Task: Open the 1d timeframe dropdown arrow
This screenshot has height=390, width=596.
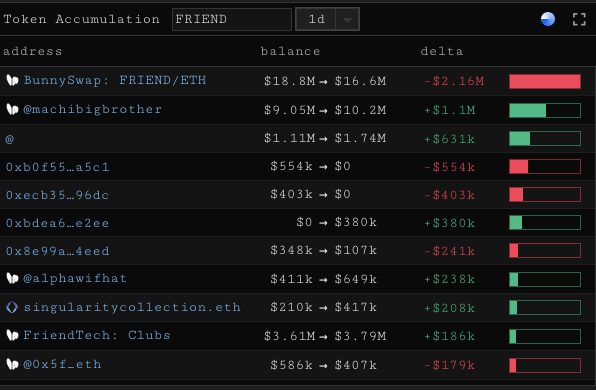Action: (347, 19)
